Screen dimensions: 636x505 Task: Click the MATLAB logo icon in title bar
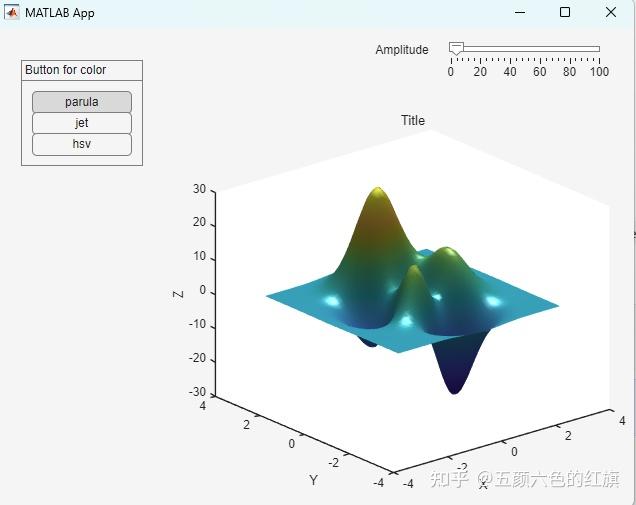click(x=11, y=13)
